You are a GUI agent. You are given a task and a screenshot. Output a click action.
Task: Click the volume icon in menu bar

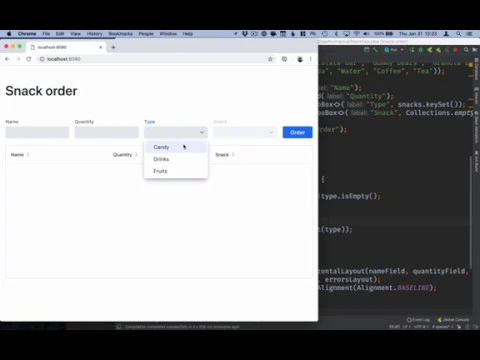point(366,34)
